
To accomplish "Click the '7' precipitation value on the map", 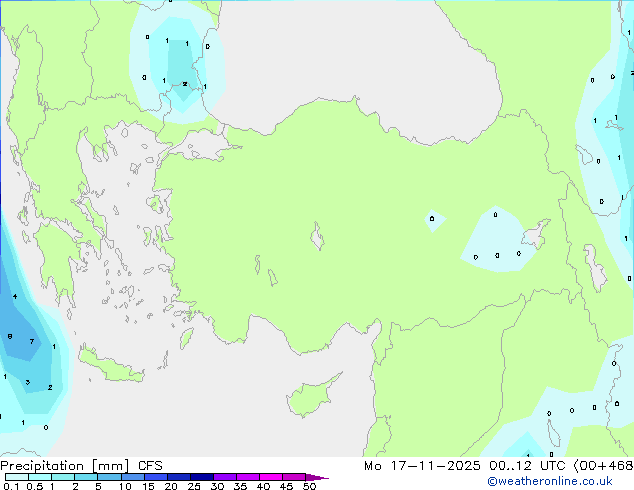I will click(x=32, y=342).
